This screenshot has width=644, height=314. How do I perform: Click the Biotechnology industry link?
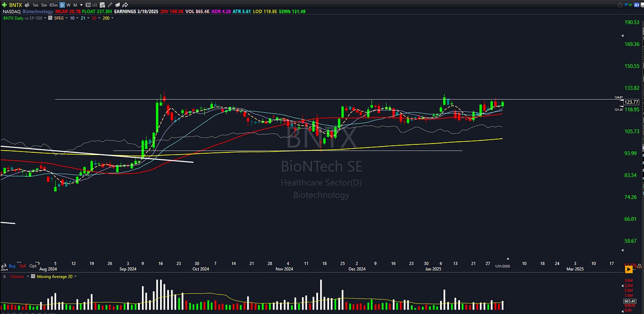click(38, 11)
